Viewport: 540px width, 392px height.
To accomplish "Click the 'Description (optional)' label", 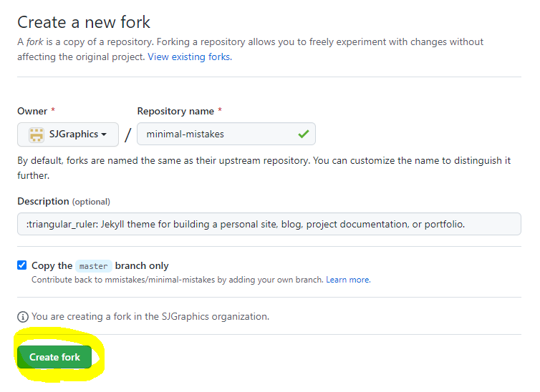I will tap(64, 202).
